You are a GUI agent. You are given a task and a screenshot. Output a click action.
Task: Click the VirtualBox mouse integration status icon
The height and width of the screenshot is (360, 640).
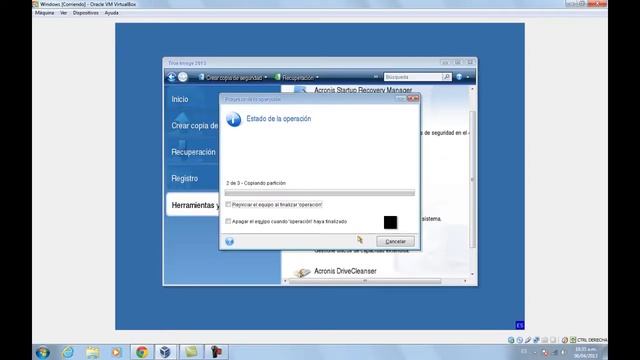[565, 340]
